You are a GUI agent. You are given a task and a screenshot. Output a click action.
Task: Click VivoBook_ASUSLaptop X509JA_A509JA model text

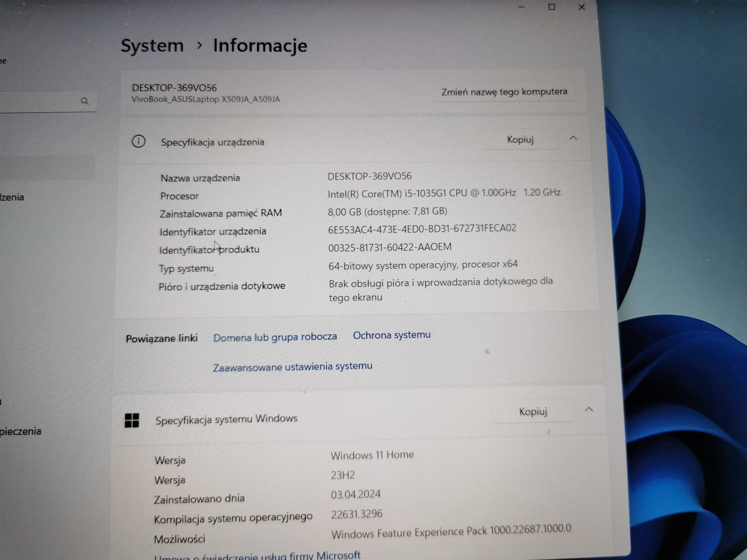(x=206, y=99)
